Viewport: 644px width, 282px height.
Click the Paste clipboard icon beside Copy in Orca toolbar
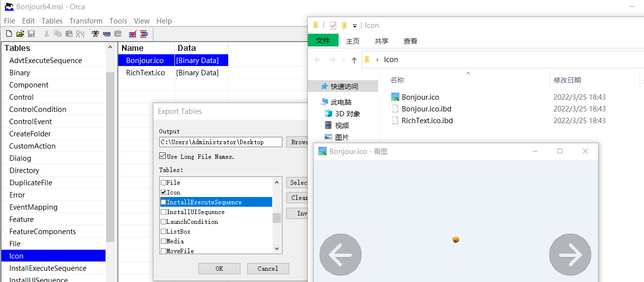[x=69, y=34]
